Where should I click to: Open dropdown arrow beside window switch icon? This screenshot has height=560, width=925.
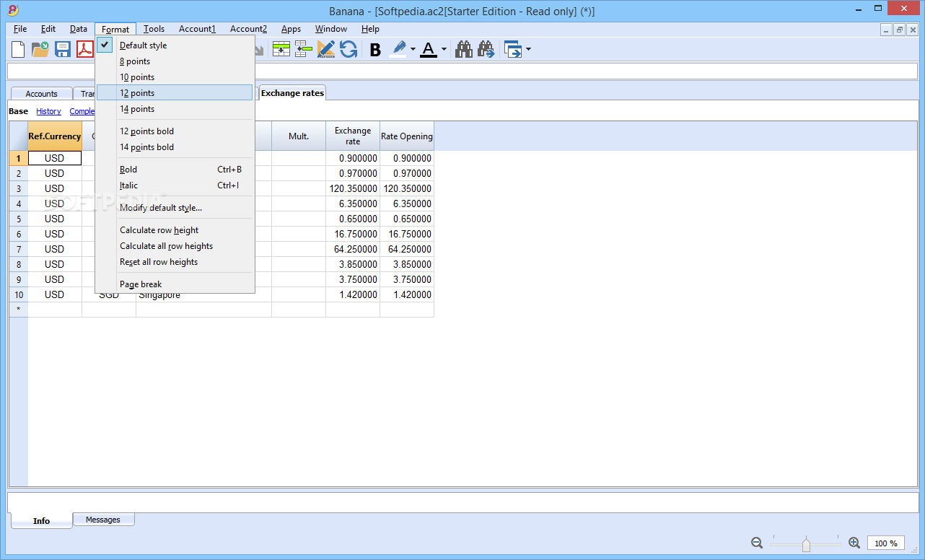click(529, 50)
